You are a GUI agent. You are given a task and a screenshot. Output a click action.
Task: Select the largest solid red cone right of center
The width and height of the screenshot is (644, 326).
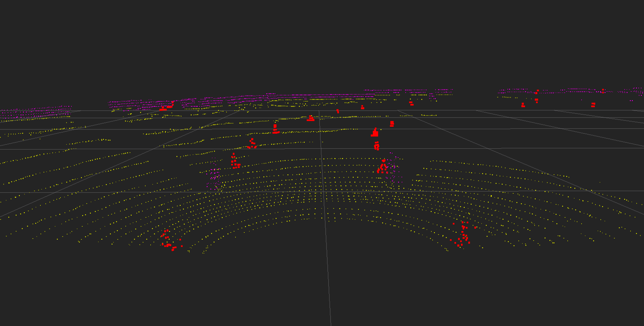[x=374, y=133]
